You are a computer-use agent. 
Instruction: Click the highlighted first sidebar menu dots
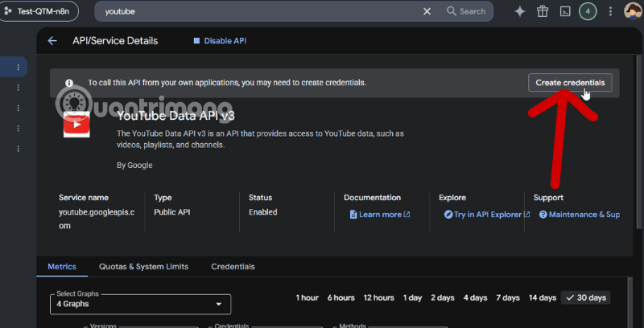coord(18,67)
